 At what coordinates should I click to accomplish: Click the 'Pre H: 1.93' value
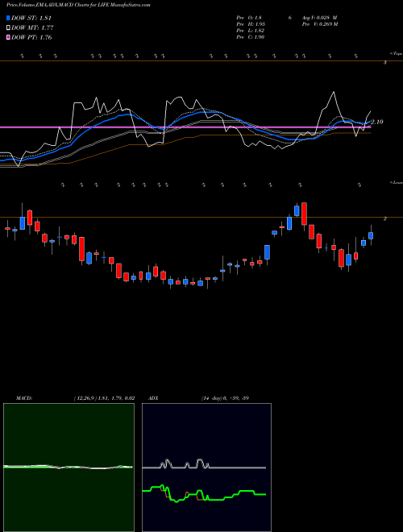251,24
